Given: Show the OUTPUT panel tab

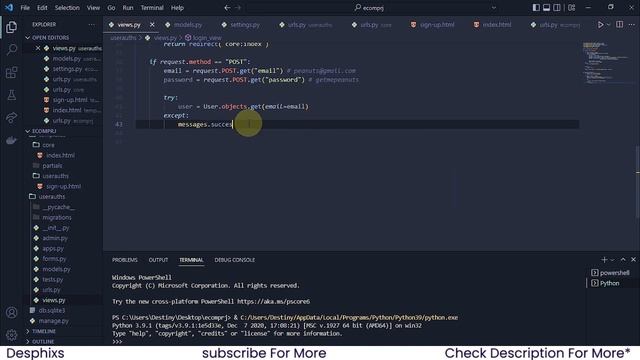Looking at the screenshot, I should pyautogui.click(x=158, y=260).
